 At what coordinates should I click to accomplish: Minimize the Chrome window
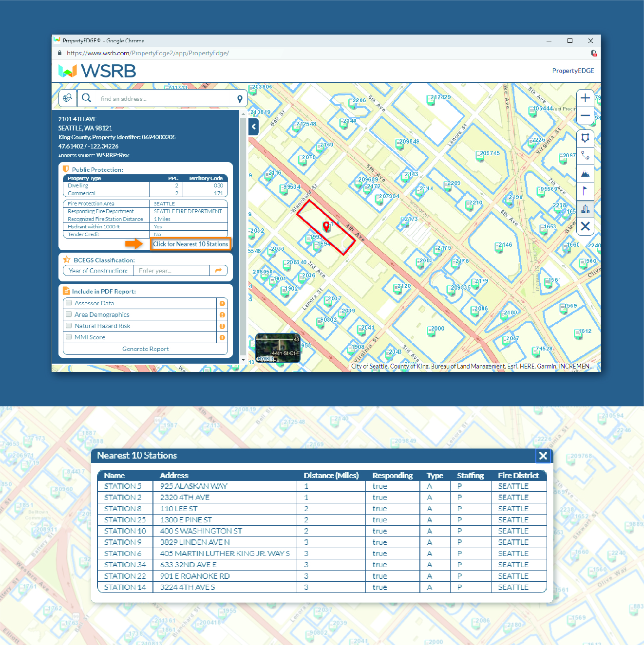click(x=549, y=41)
